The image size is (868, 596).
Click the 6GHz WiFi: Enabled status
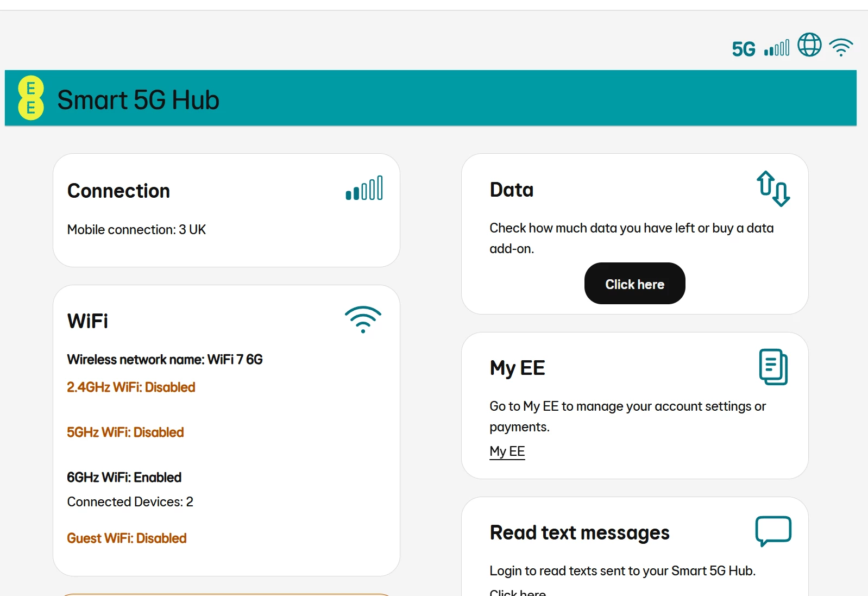pos(124,478)
